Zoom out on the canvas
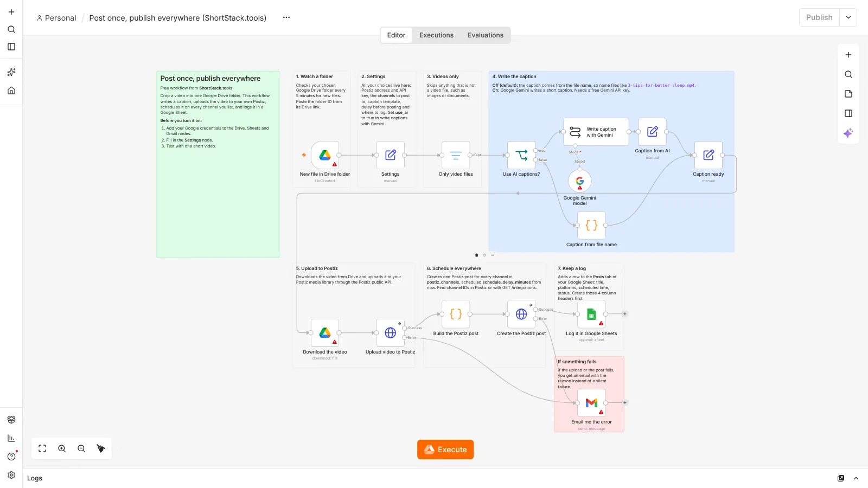Viewport: 868px width, 488px height. tap(81, 448)
